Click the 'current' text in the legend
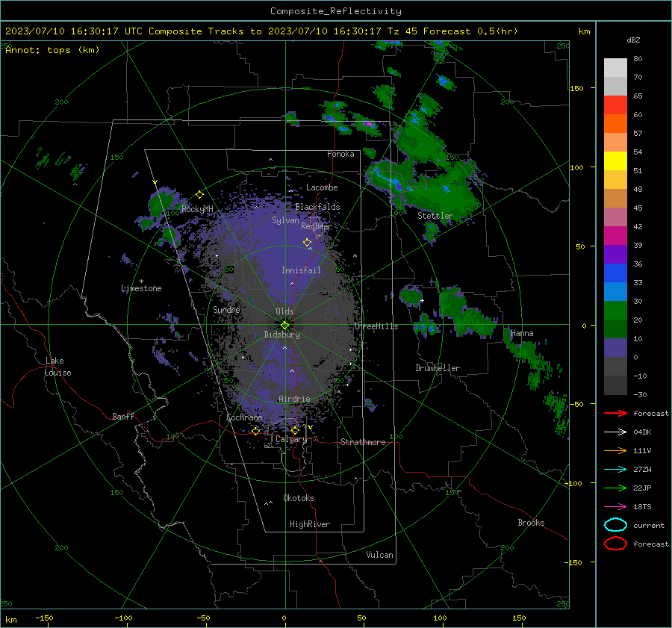672x628 pixels. [x=649, y=525]
